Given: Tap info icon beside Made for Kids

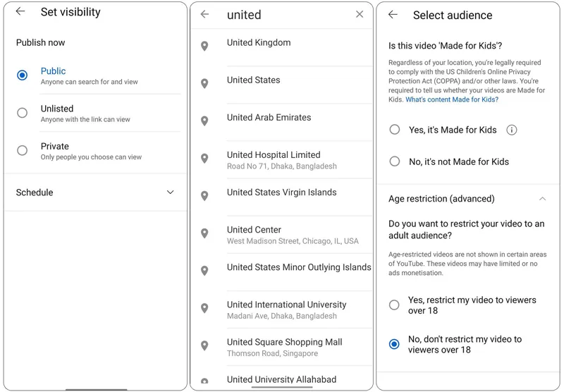Looking at the screenshot, I should [512, 130].
